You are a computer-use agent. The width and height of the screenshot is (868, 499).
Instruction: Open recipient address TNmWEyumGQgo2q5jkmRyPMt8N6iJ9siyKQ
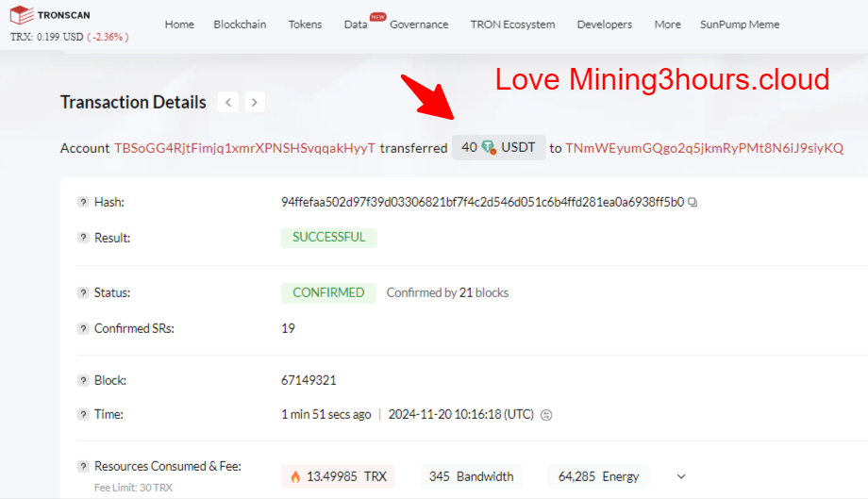(704, 148)
